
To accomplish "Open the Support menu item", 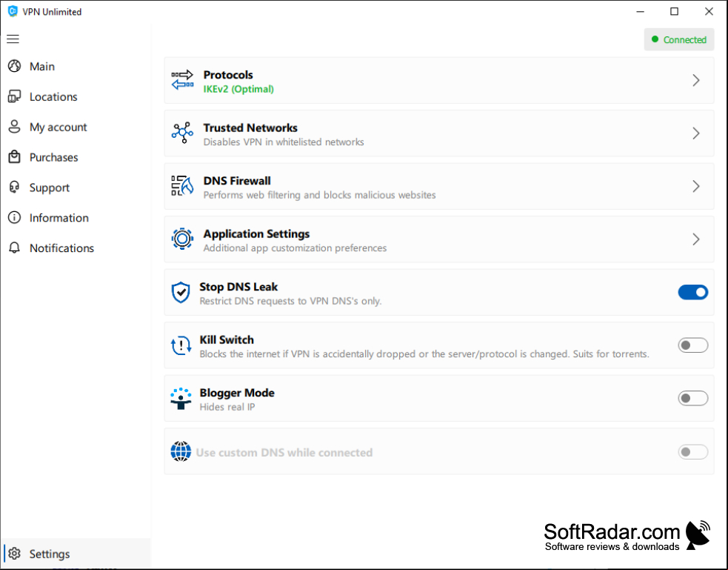I will [76, 188].
